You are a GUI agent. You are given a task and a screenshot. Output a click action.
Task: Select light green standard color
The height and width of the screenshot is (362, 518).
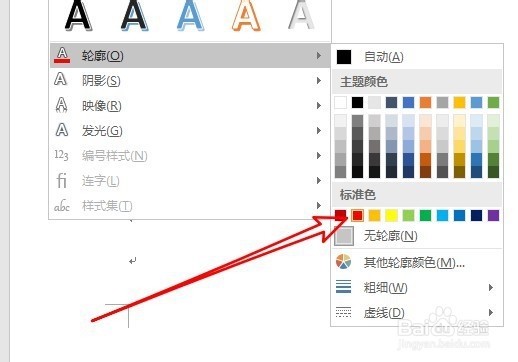pos(408,215)
